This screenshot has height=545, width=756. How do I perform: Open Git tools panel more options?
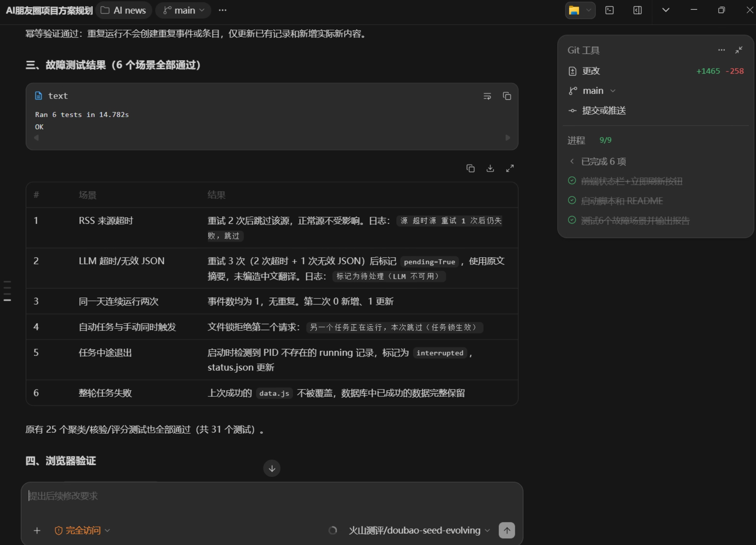(x=722, y=50)
